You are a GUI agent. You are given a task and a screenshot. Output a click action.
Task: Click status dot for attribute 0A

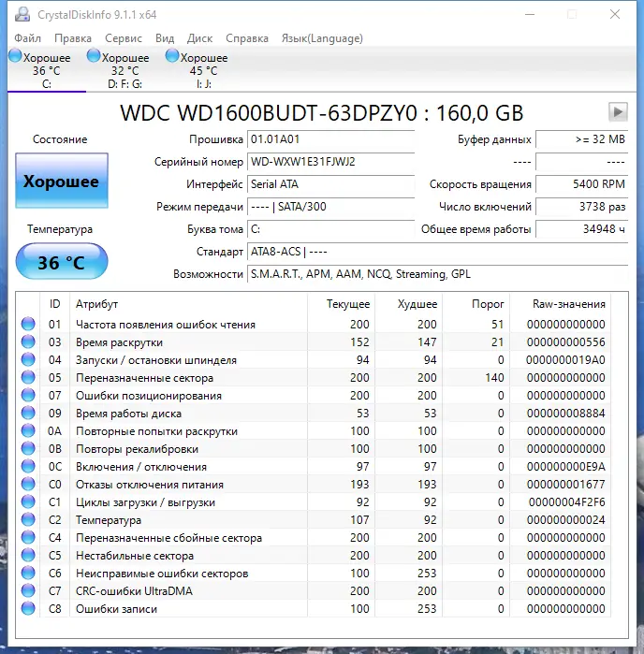click(28, 431)
